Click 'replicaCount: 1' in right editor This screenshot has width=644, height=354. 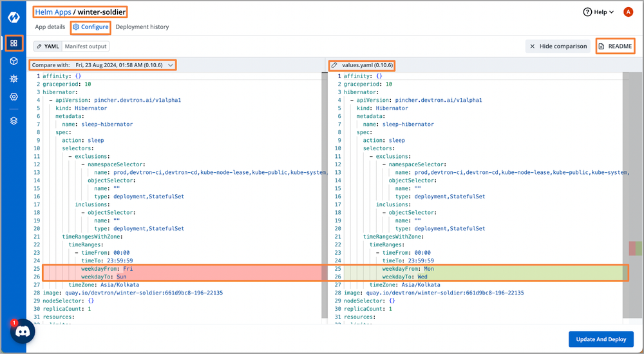(368, 309)
